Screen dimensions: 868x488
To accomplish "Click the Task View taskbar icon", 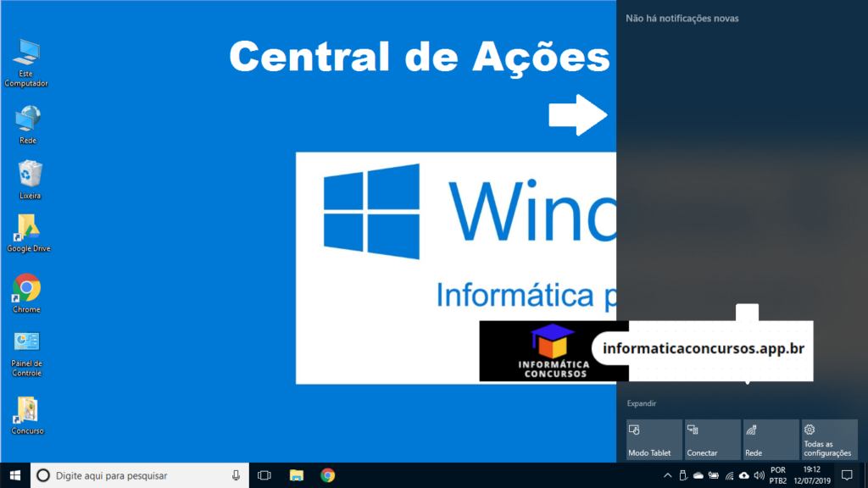I will tap(264, 475).
